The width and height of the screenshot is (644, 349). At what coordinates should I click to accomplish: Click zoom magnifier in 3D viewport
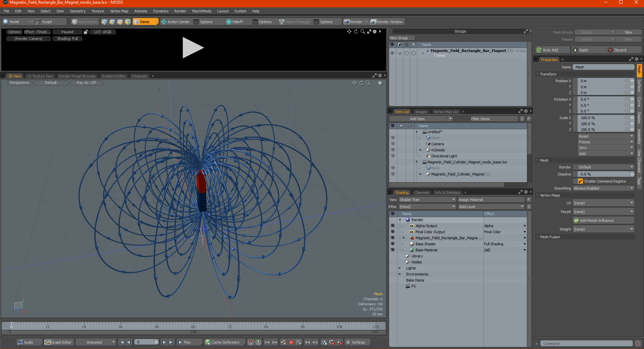pos(368,83)
